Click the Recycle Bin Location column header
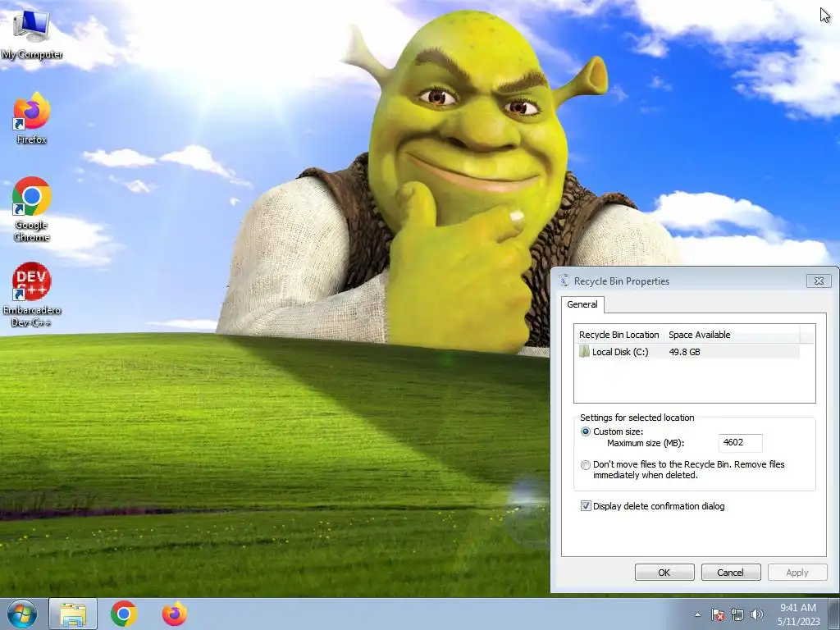840x630 pixels. point(619,335)
